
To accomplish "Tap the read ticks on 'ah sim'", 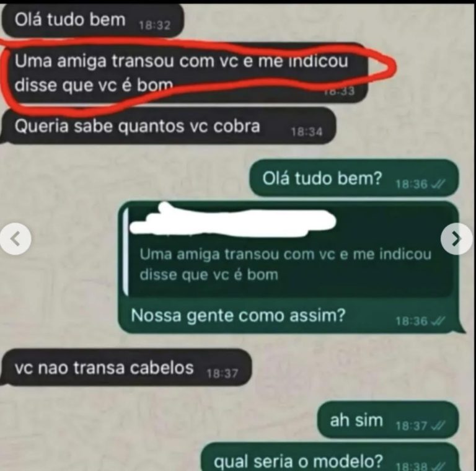I will (438, 426).
